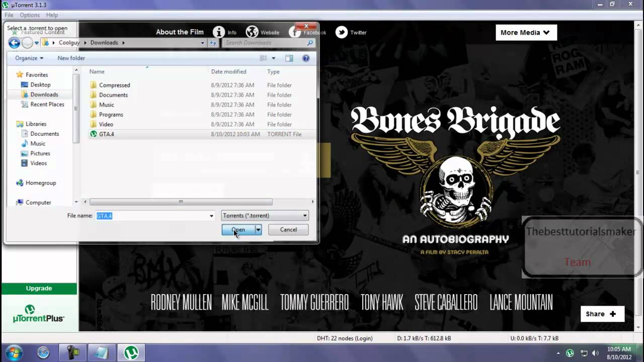Click the Website globe icon
Screen dimensions: 644x362
click(x=252, y=32)
